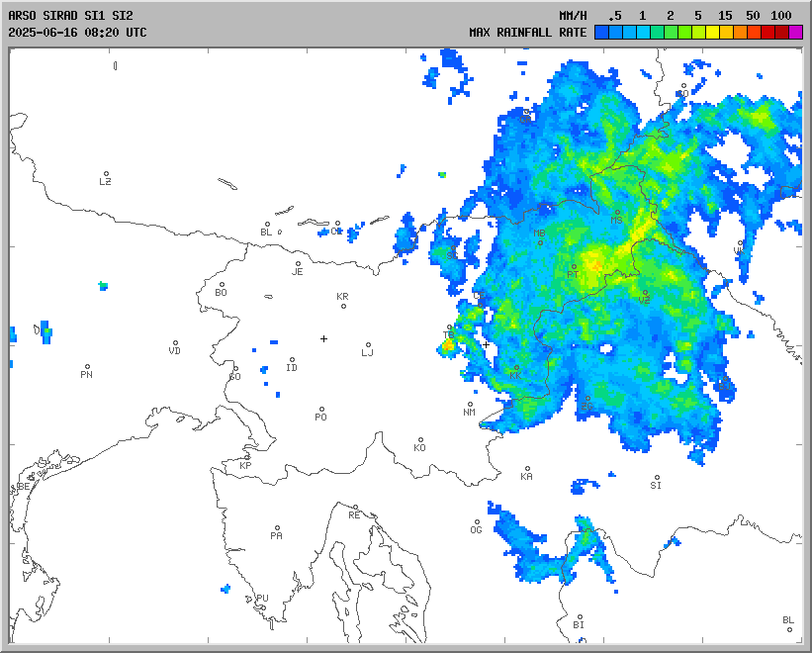
Task: Select the PN city marker
Action: pos(87,367)
